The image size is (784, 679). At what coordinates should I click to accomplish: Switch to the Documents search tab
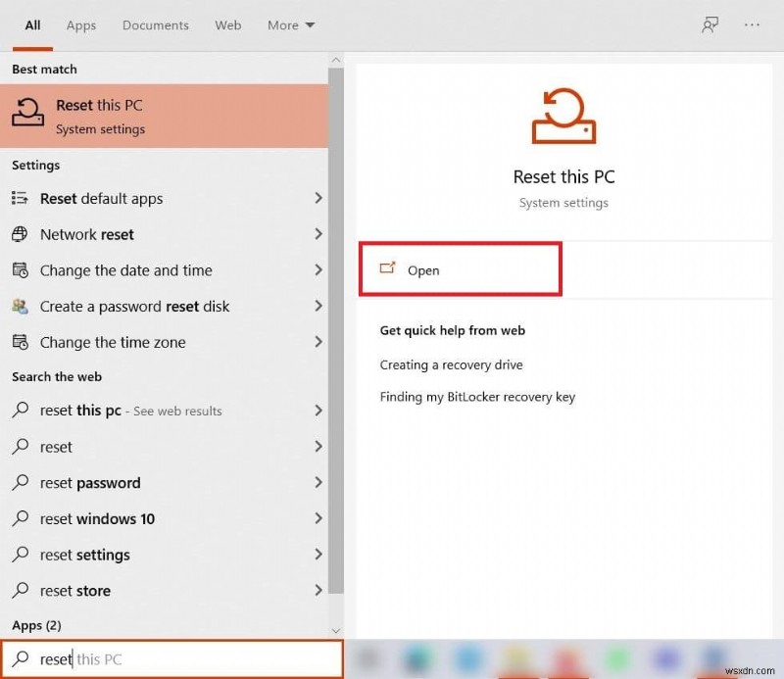tap(155, 24)
